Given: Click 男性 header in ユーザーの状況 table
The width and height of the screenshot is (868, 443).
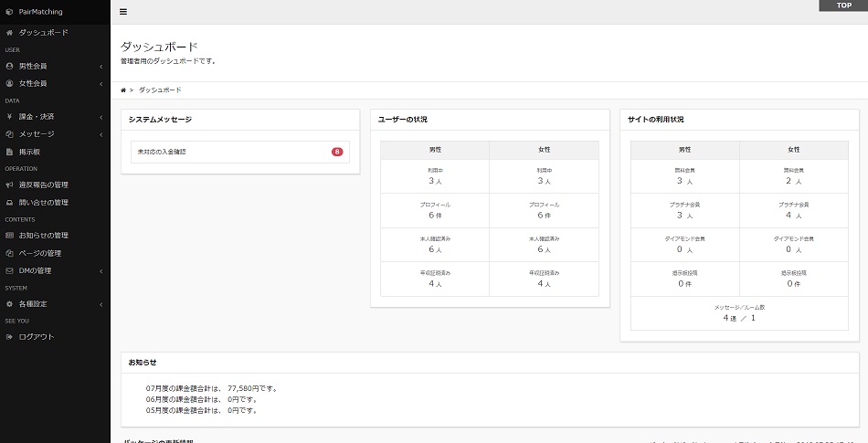Looking at the screenshot, I should click(435, 150).
